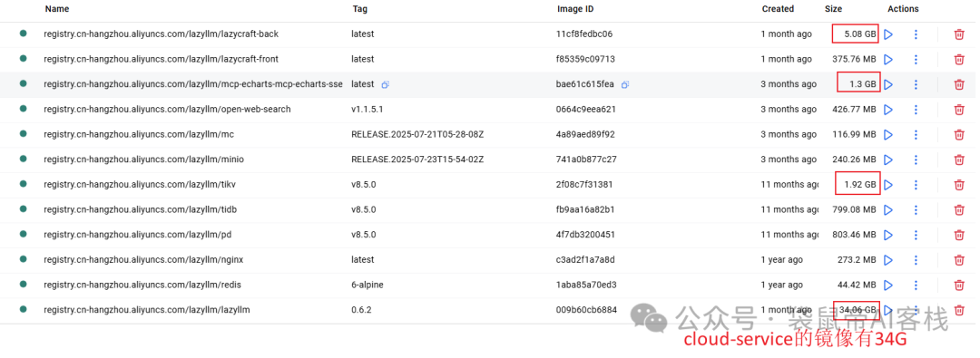Delete the lazyllm 0.6.2 image
Image resolution: width=980 pixels, height=358 pixels.
point(959,310)
